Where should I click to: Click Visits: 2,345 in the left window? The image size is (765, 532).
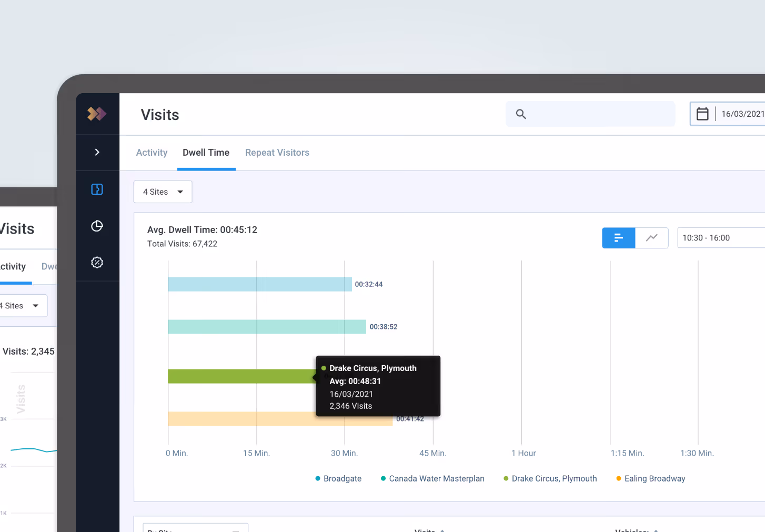click(x=28, y=352)
